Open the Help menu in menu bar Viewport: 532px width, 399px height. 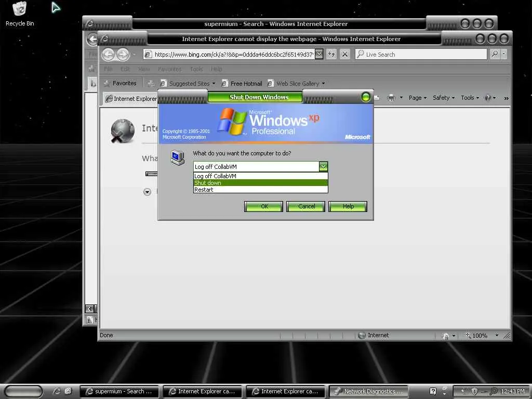pos(217,69)
